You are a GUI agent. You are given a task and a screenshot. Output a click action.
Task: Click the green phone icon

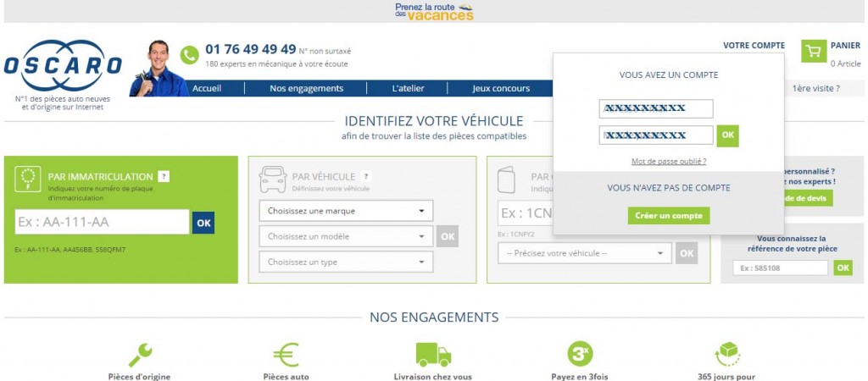click(189, 55)
